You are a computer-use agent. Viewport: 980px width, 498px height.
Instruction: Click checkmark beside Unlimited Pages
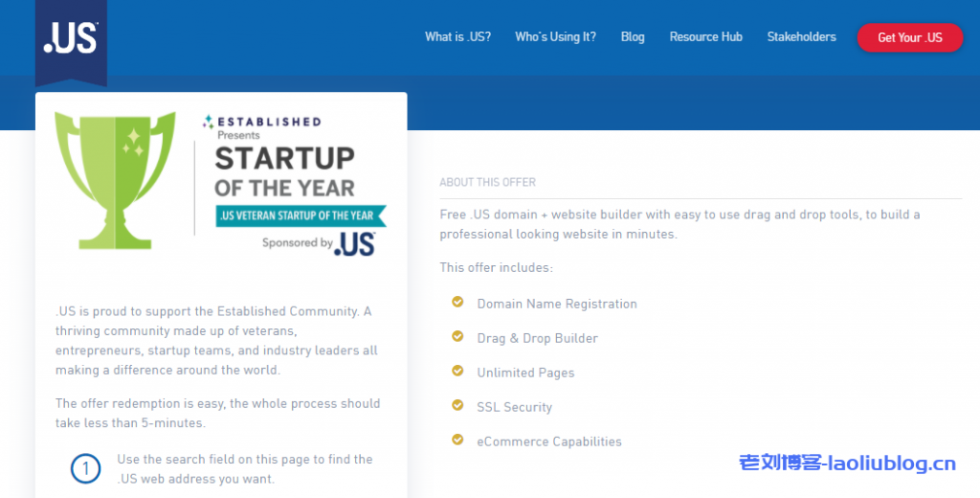tap(457, 372)
